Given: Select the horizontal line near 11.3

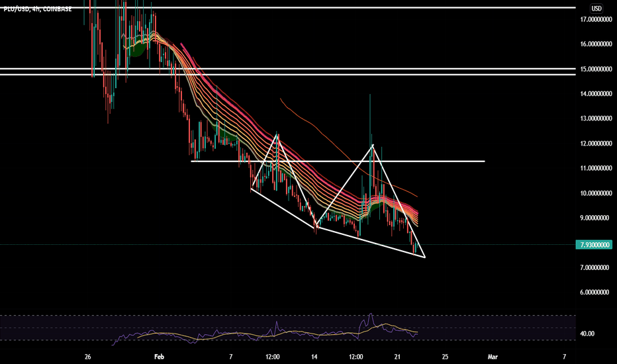Looking at the screenshot, I should 338,161.
